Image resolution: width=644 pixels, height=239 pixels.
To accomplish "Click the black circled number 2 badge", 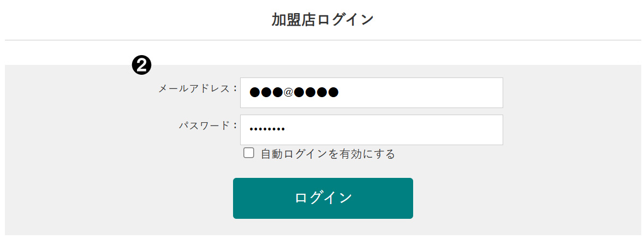I will [142, 66].
